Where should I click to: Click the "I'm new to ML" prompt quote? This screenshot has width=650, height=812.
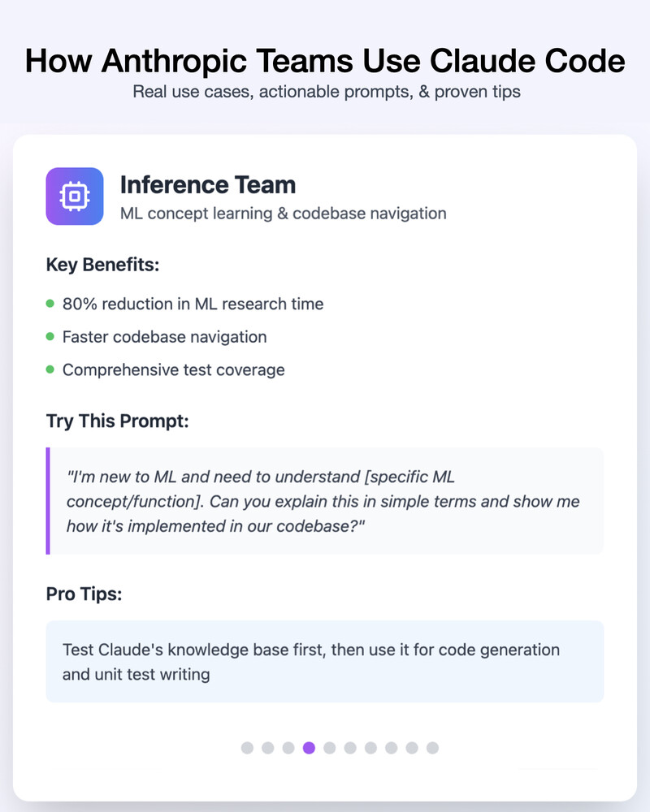[x=325, y=501]
